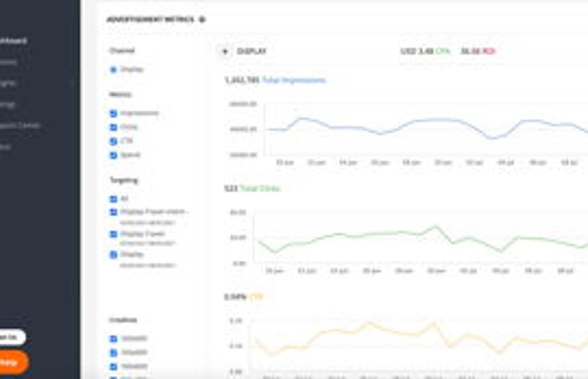588x379 pixels.
Task: Click the red ROI value label
Action: pyautogui.click(x=488, y=51)
